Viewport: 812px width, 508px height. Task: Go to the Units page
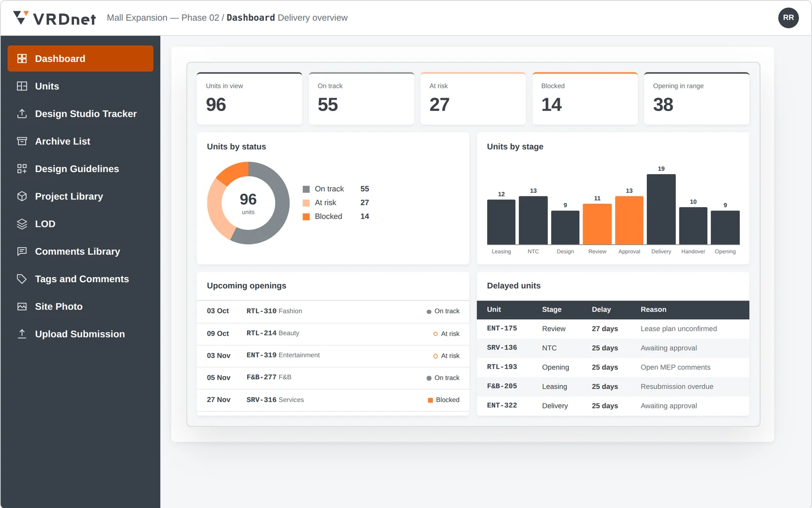[80, 86]
